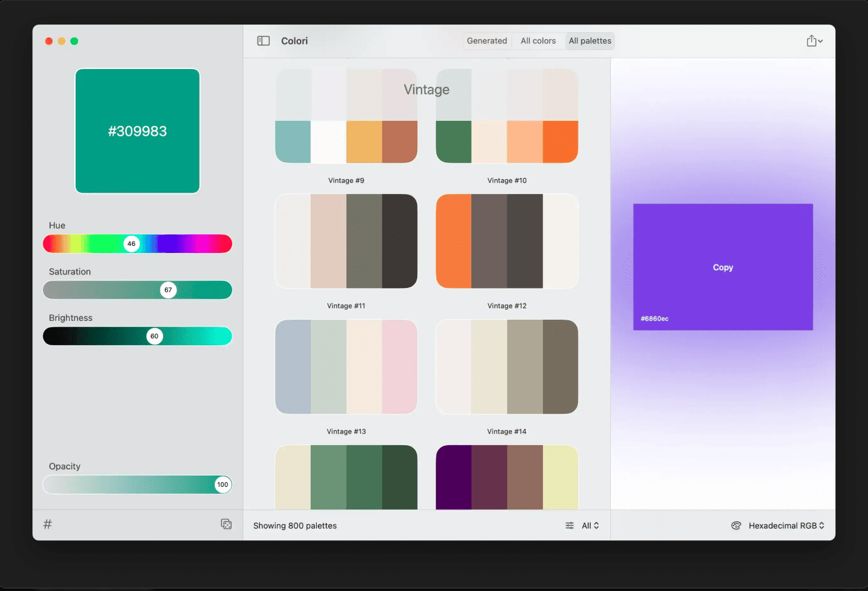The width and height of the screenshot is (868, 591).
Task: Click the Showing 800 palettes status text
Action: (295, 526)
